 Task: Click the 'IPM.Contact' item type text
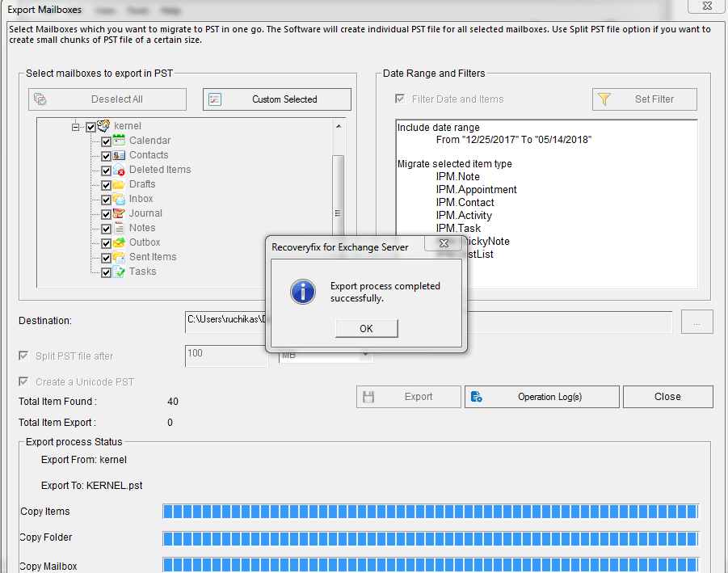coord(465,203)
